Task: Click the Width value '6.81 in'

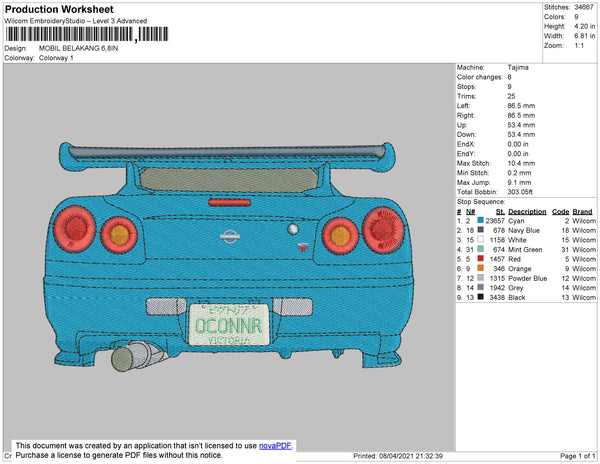Action: coord(585,36)
